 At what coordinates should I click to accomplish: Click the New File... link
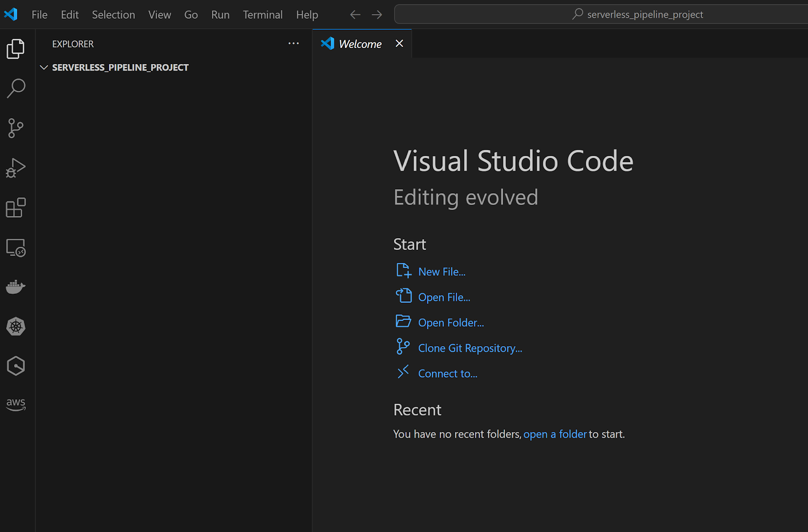442,272
